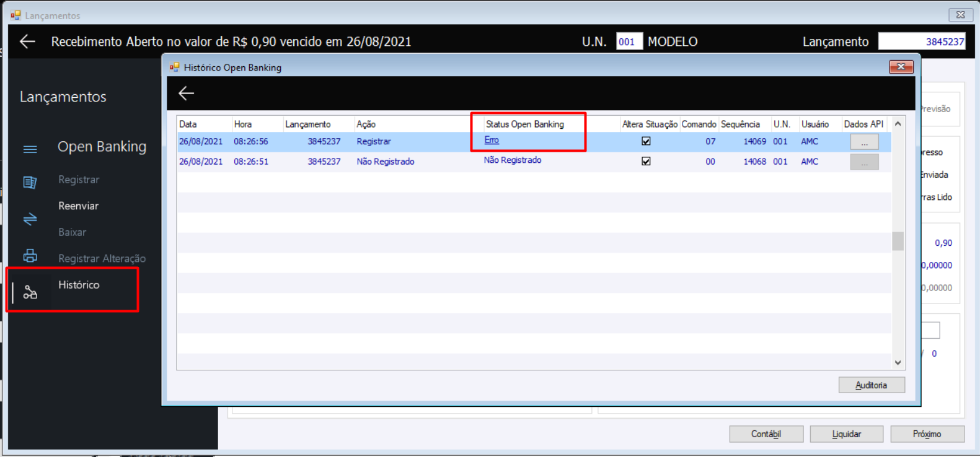Toggle Altera Situação checkbox in Registrar row

click(x=646, y=141)
